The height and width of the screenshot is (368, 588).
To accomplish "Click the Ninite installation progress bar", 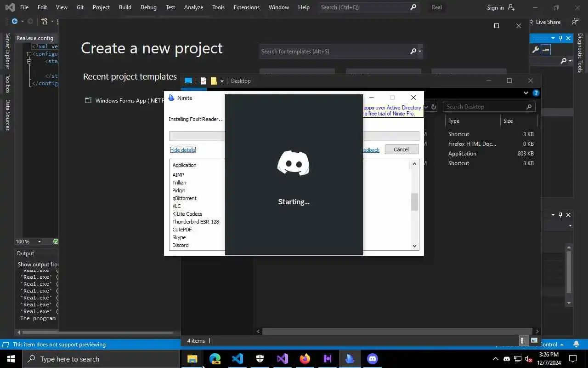I will [294, 136].
